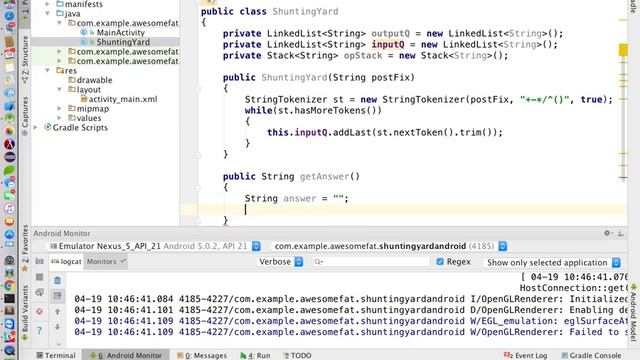The image size is (640, 360).
Task: Switch to the Monitors tab
Action: pyautogui.click(x=106, y=261)
